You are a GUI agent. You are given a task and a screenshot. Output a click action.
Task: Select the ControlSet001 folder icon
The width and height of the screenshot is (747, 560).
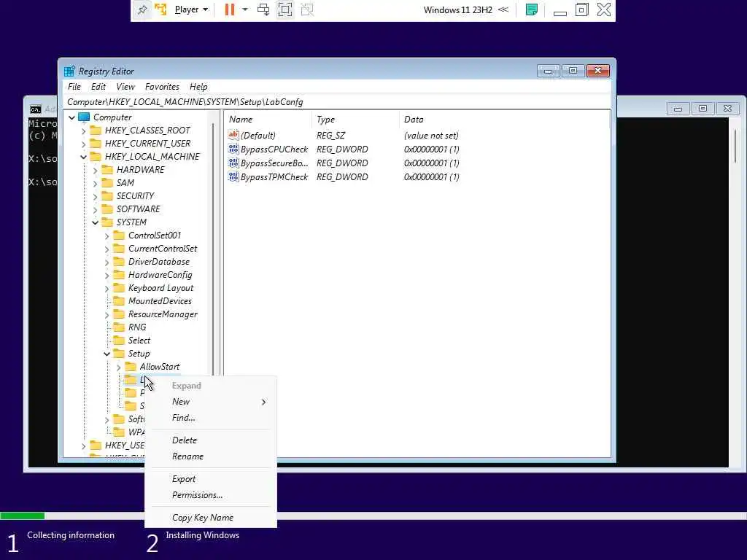click(119, 236)
